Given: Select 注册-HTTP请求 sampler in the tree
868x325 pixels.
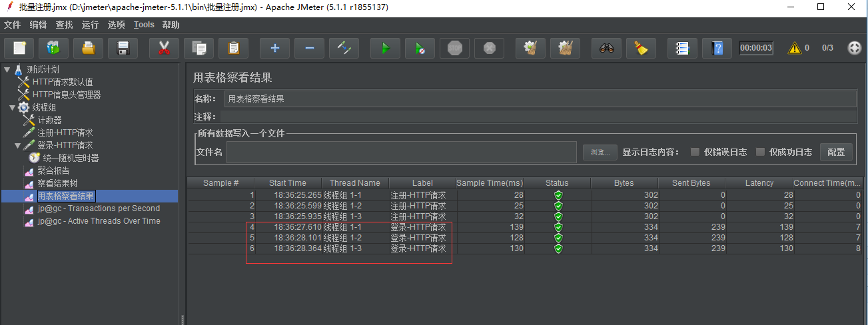Looking at the screenshot, I should click(65, 133).
